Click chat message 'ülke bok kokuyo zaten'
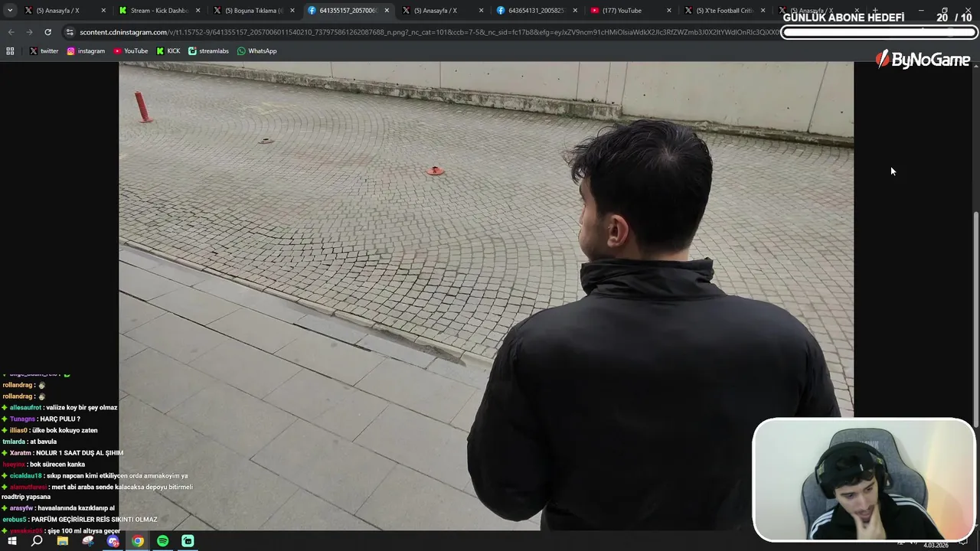 point(64,430)
